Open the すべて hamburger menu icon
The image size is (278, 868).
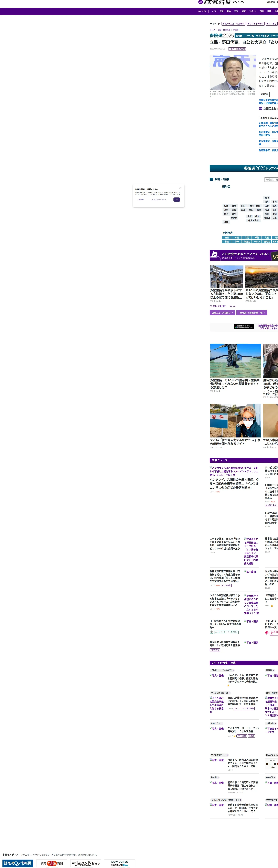(199, 11)
